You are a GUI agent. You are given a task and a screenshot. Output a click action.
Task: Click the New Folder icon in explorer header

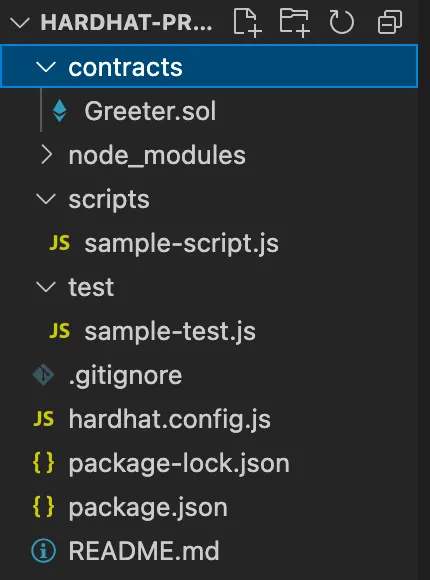click(295, 23)
